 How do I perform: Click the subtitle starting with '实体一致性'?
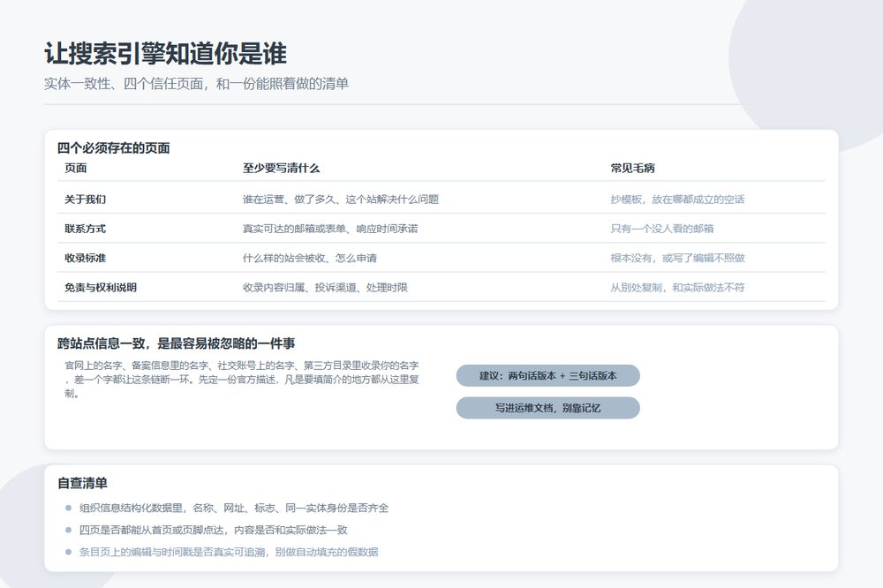[x=197, y=84]
